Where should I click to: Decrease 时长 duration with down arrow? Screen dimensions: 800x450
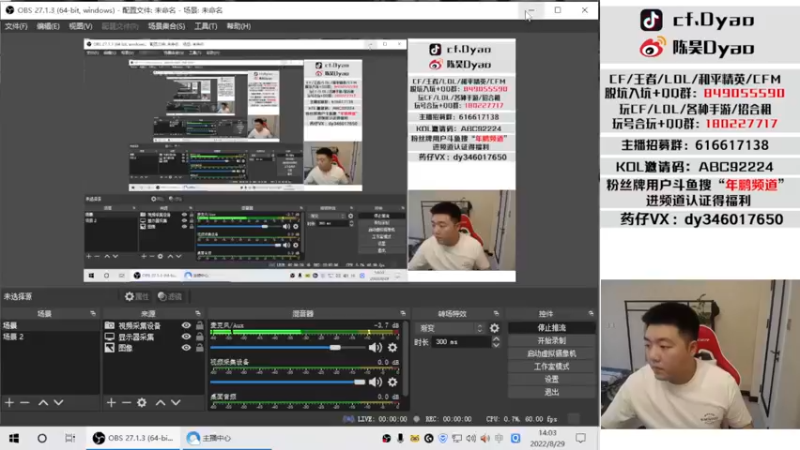496,345
